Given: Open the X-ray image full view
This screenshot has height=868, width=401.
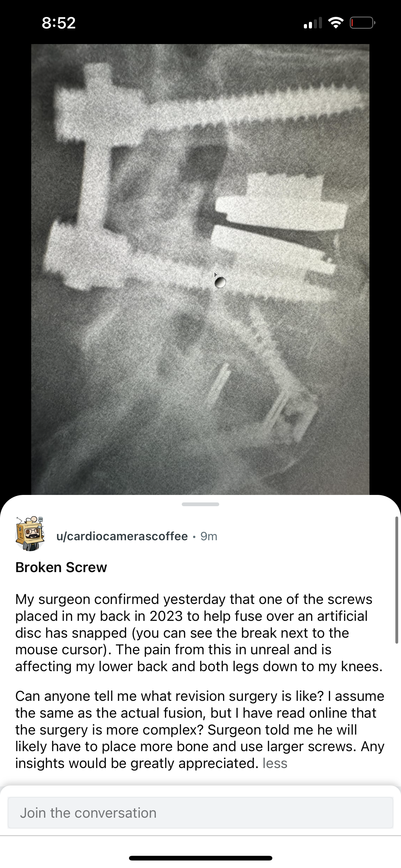Looking at the screenshot, I should click(x=200, y=270).
